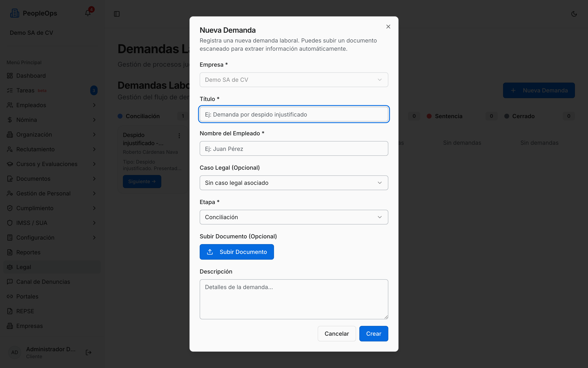Click the Configuración icon
The image size is (588, 368).
10,238
